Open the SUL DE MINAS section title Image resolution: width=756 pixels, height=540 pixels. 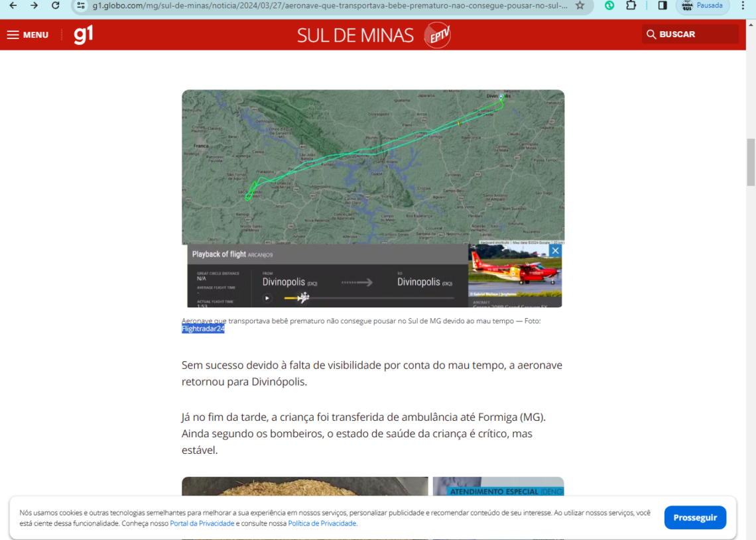355,35
